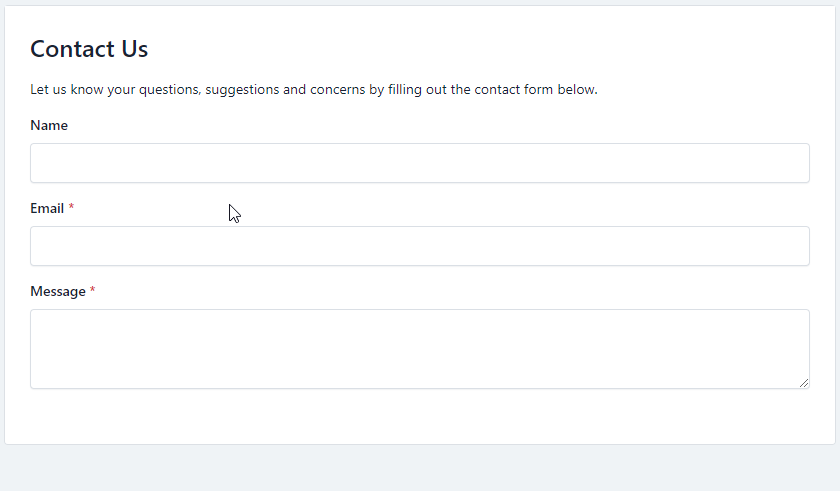Viewport: 840px width, 491px height.
Task: Click the red asterisk beside Email
Action: [71, 208]
